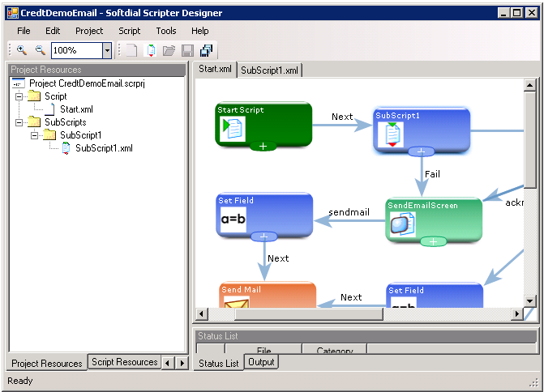
Task: Collapse the SubScript1 folder tree node
Action: coord(34,135)
